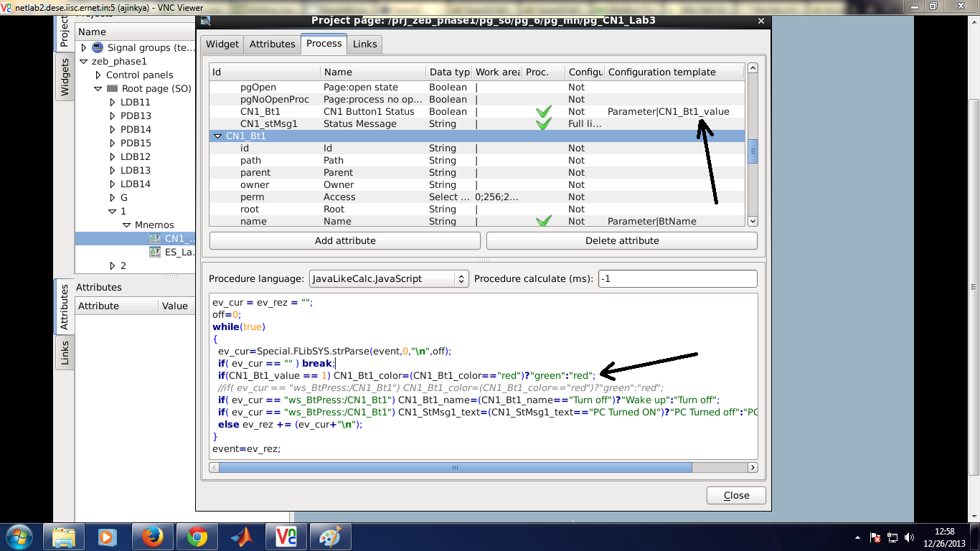Open Paint from the taskbar
Screen dimensions: 980x551
click(330, 536)
